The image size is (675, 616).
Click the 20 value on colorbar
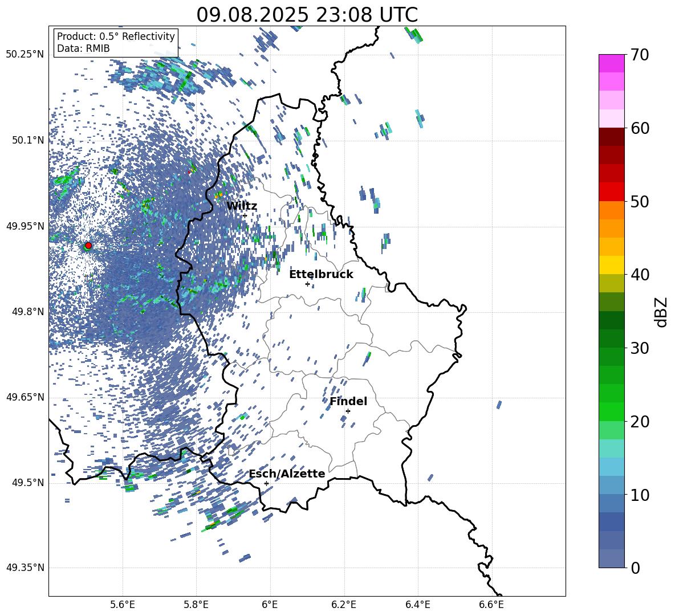point(640,421)
